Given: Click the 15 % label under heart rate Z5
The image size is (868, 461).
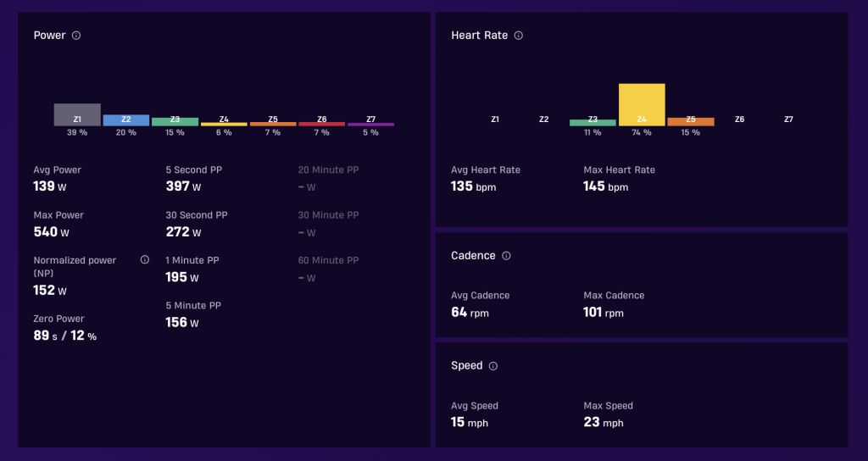Looking at the screenshot, I should [691, 133].
